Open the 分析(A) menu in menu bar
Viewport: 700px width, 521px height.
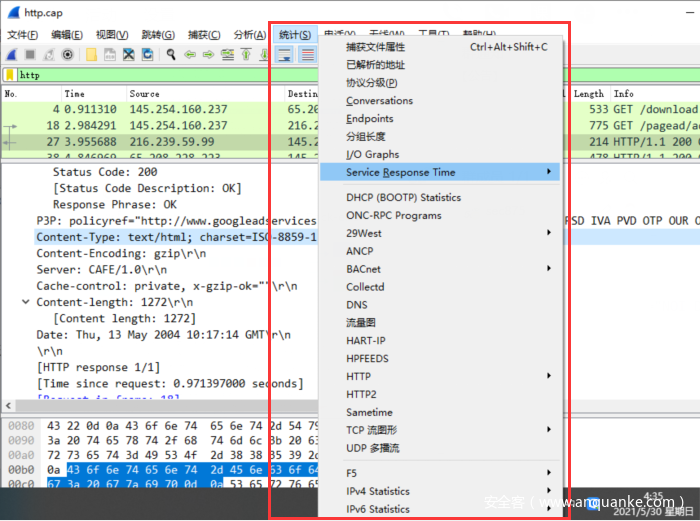[249, 35]
